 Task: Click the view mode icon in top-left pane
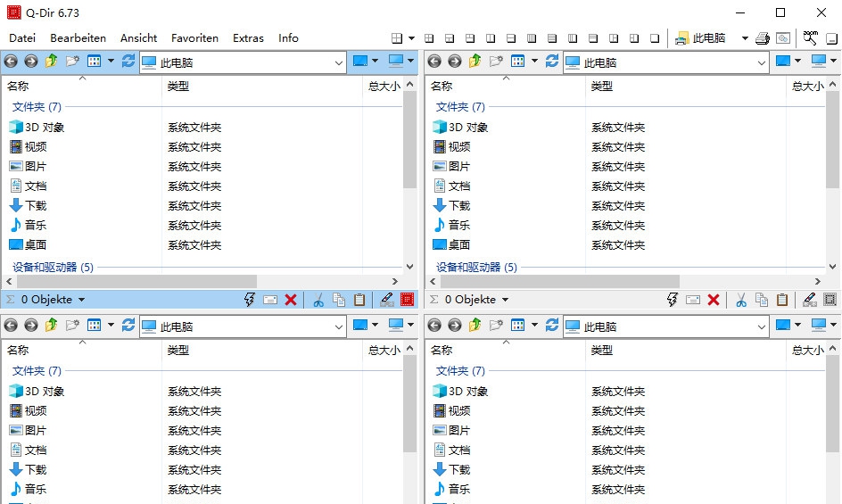pos(94,61)
